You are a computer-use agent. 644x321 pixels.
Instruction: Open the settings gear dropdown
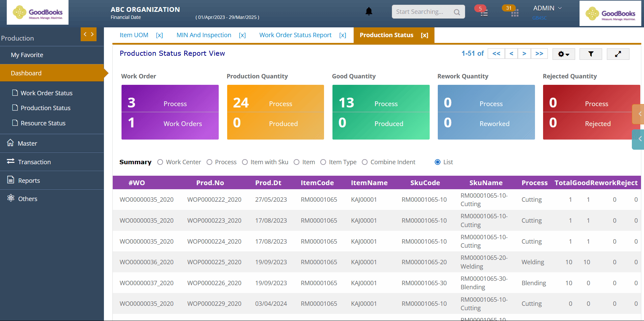(563, 54)
